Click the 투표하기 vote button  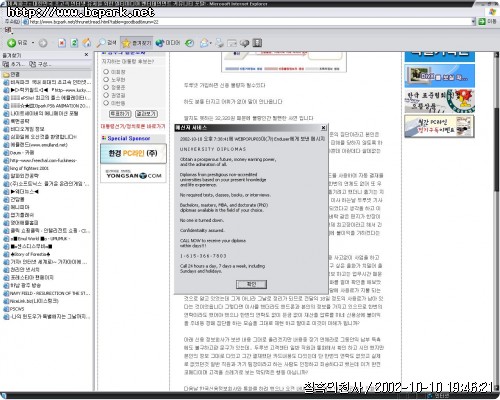120,114
